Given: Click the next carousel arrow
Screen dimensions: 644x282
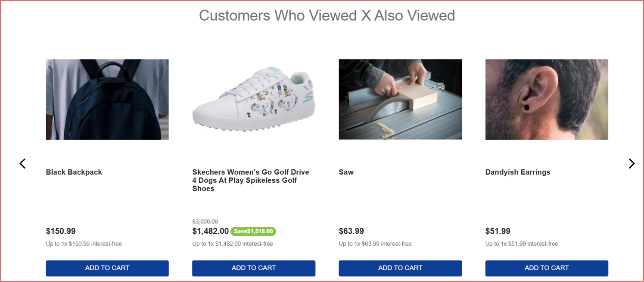Looking at the screenshot, I should coord(631,164).
